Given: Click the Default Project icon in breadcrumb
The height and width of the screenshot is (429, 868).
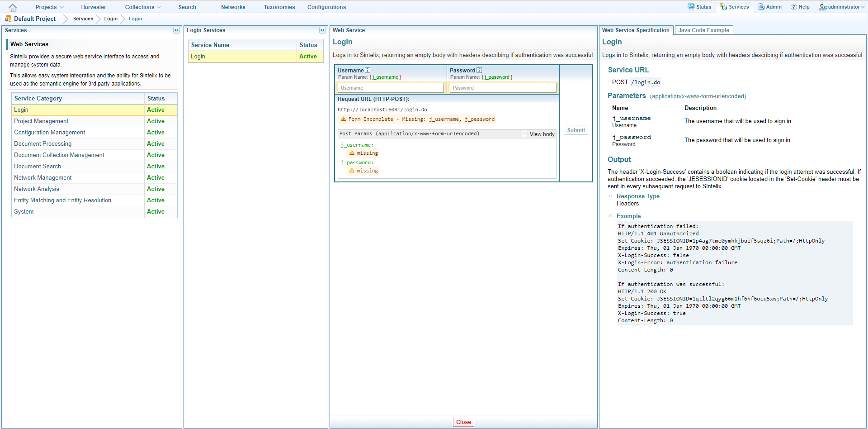Looking at the screenshot, I should tap(8, 19).
